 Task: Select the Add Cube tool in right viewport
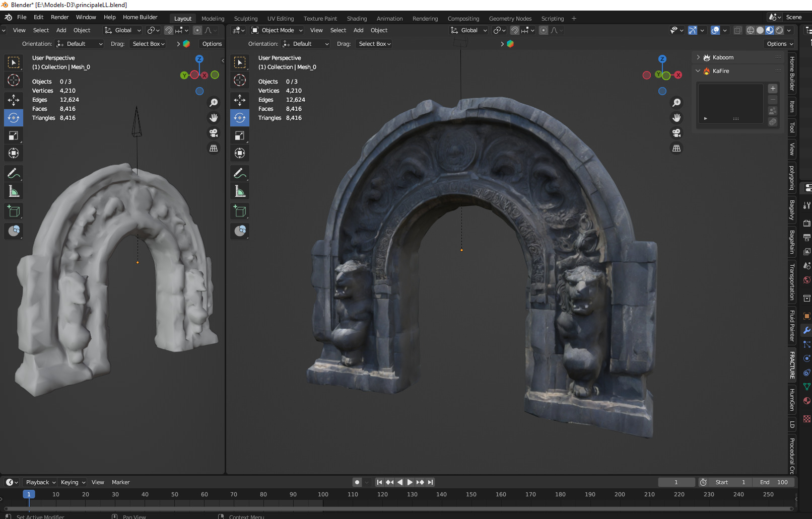[x=240, y=211]
